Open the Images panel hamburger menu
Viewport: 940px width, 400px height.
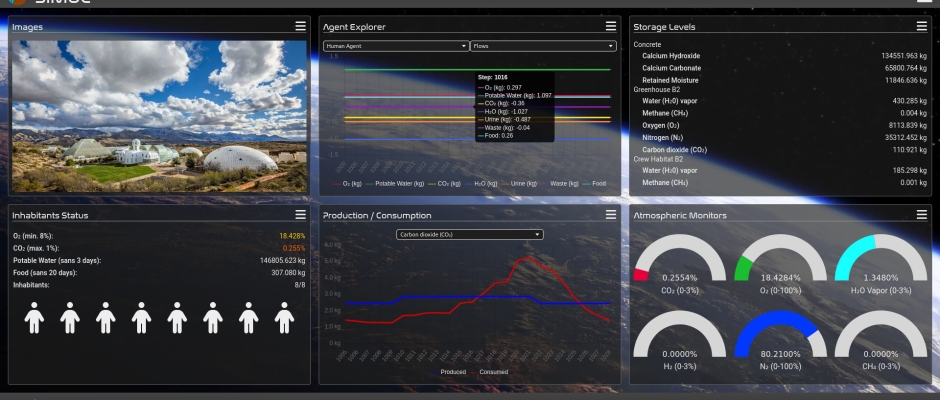(300, 26)
